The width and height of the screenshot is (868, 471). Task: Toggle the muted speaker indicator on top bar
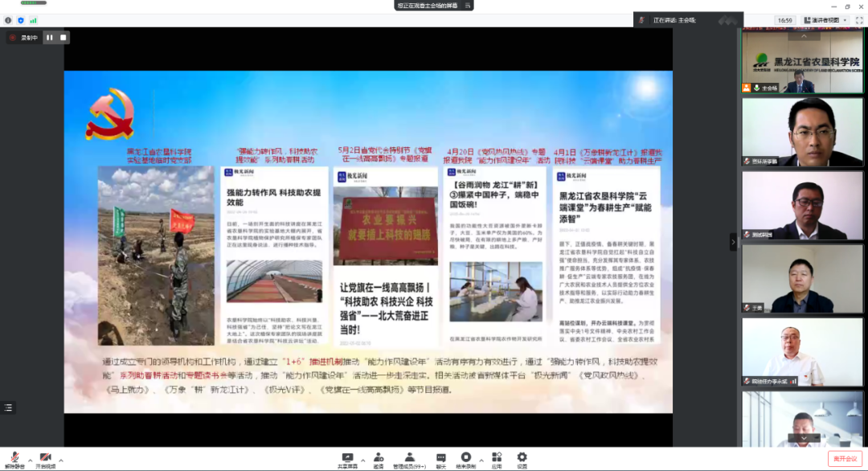(641, 19)
